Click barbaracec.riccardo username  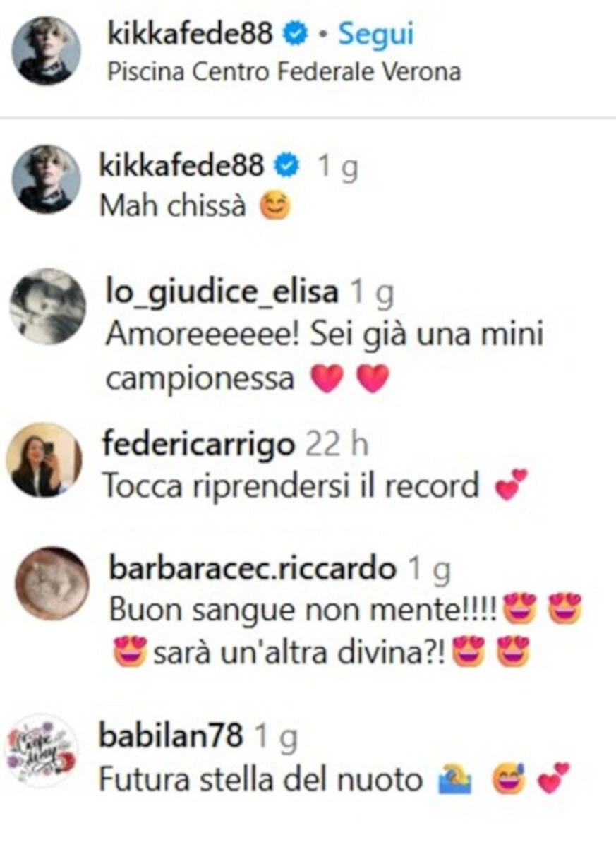click(x=253, y=568)
